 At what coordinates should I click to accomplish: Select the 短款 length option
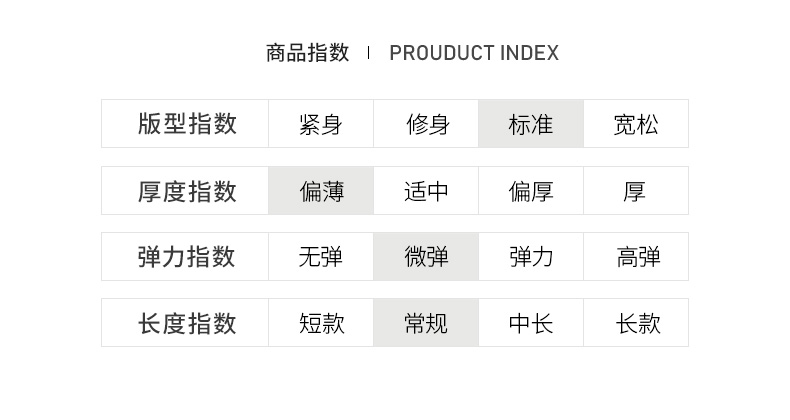(320, 323)
